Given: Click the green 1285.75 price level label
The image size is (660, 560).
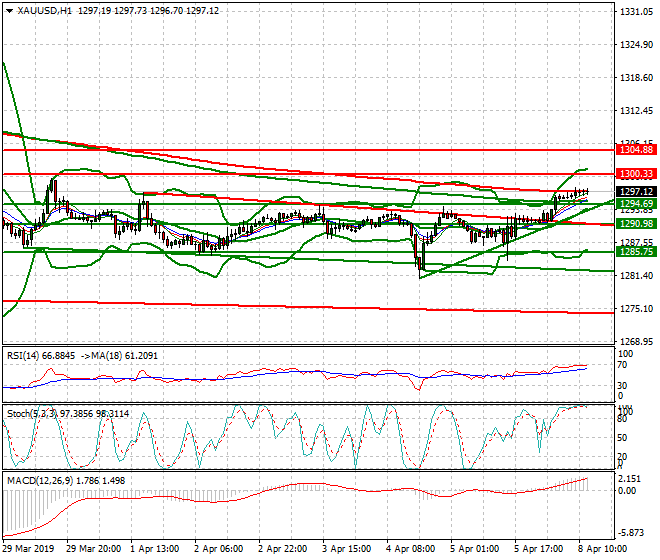Looking at the screenshot, I should (x=636, y=251).
